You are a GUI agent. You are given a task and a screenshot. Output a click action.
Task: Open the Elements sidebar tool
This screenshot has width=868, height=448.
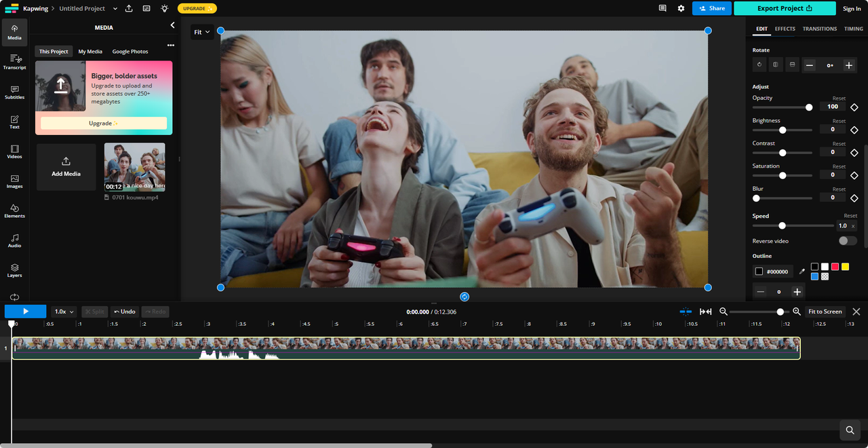pyautogui.click(x=14, y=211)
